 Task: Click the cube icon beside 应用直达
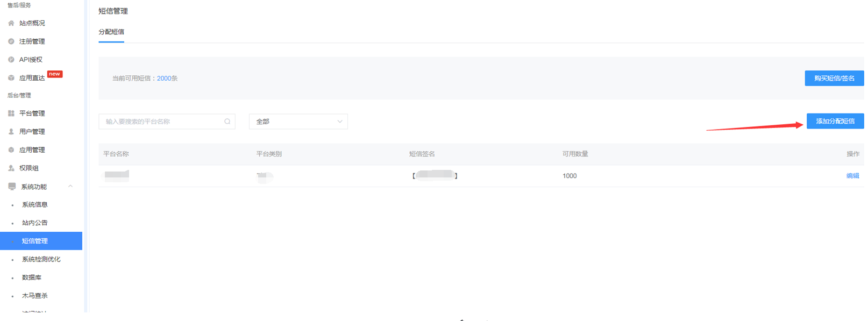point(11,78)
